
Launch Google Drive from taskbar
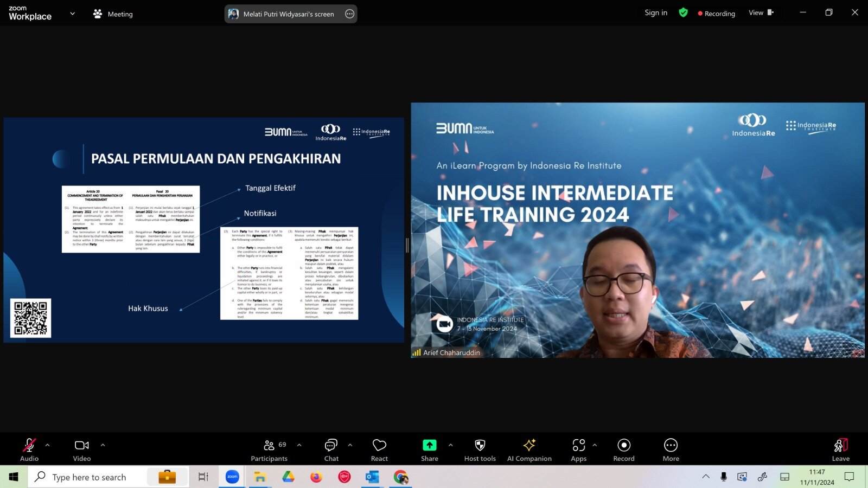(x=288, y=477)
